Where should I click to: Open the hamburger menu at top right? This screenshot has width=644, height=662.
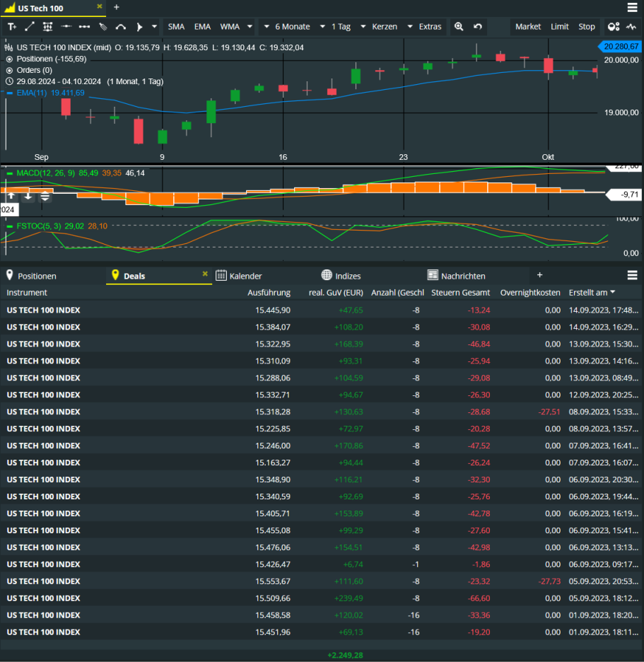click(x=632, y=7)
